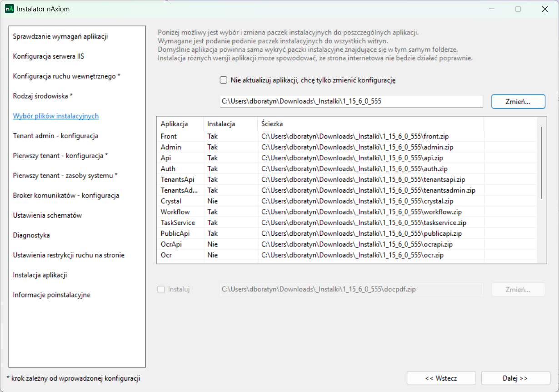
Task: Click the 'Instalacja' column header
Action: pos(221,124)
